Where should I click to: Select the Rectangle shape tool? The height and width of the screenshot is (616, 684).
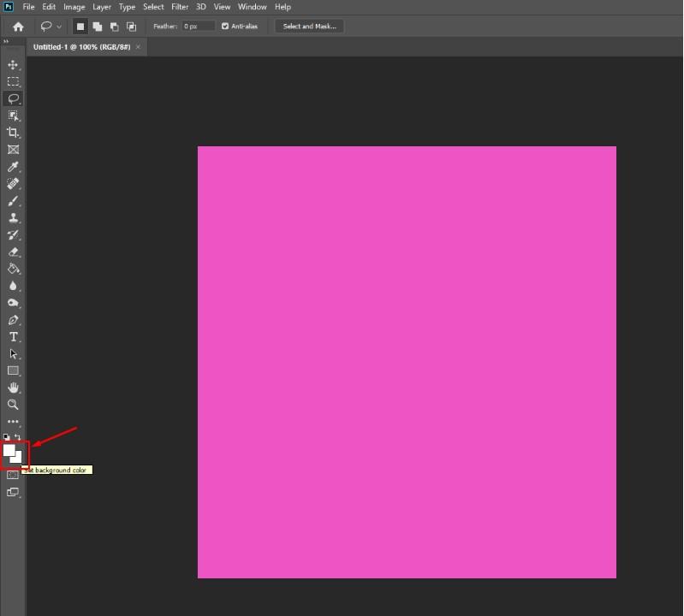coord(13,370)
